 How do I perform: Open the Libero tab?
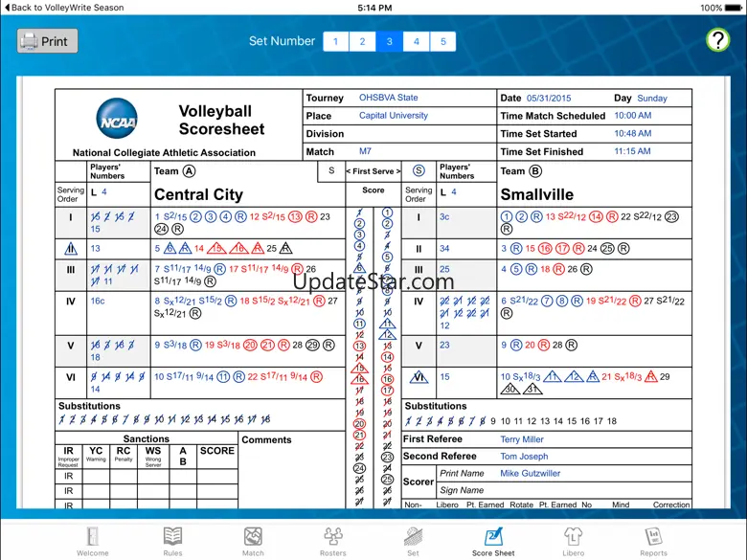pyautogui.click(x=573, y=542)
